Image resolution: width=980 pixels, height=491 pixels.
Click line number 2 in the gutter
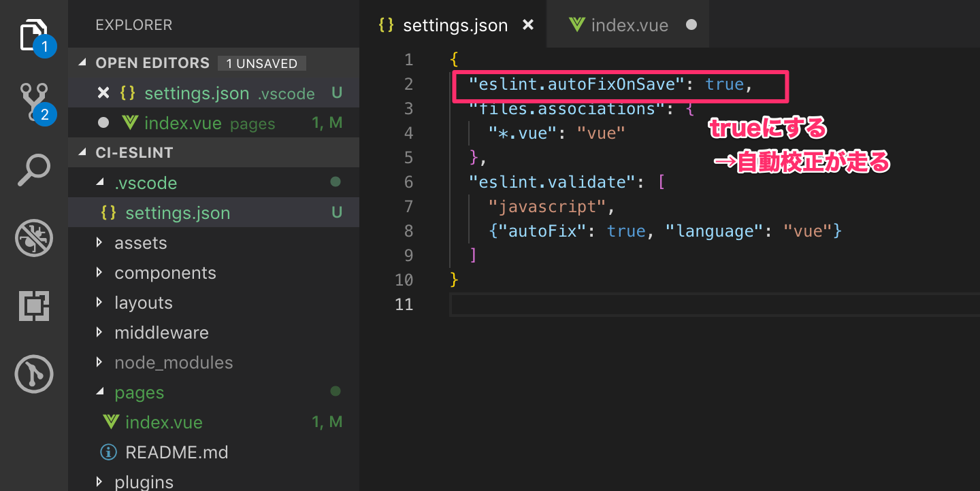(x=408, y=84)
